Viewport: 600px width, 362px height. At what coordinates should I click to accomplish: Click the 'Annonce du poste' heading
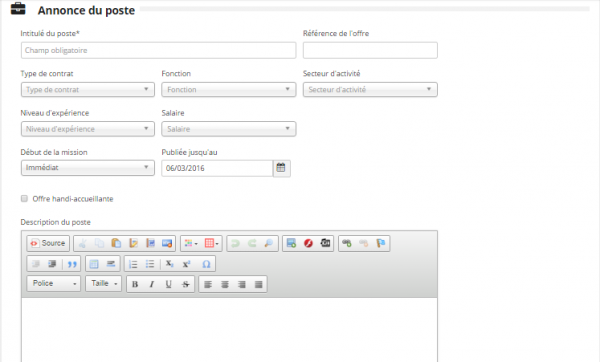[86, 10]
